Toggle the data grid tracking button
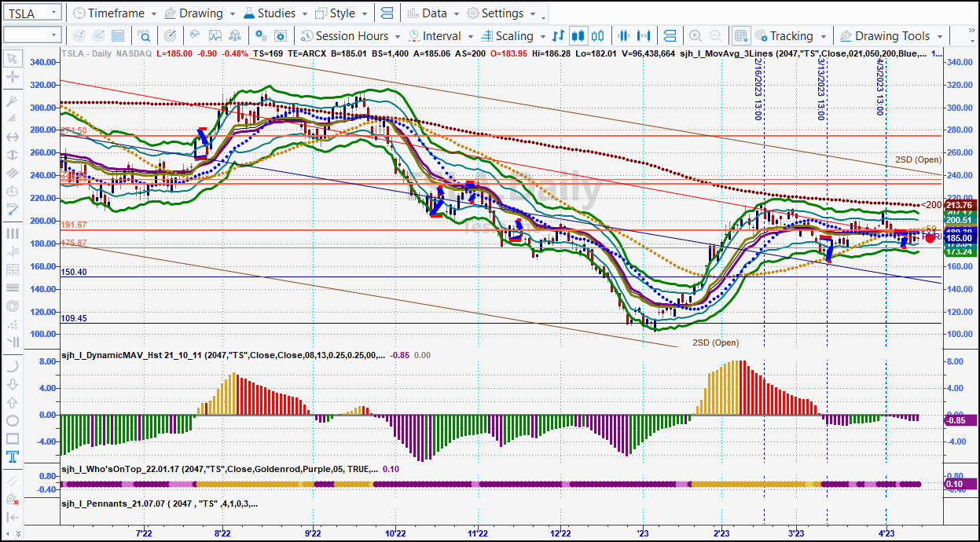Screen dimensions: 980x542 (x=741, y=35)
